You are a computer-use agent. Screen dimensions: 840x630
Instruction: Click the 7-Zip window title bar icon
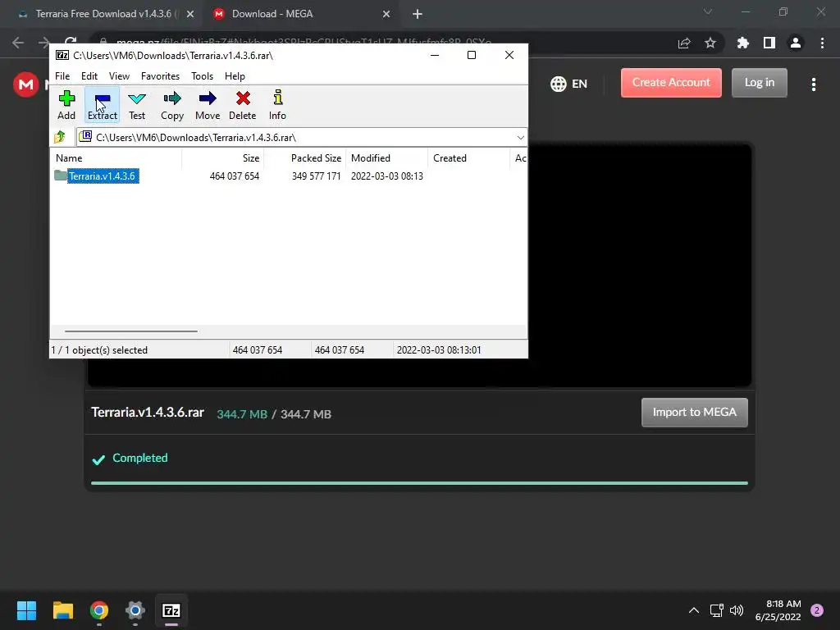tap(62, 55)
